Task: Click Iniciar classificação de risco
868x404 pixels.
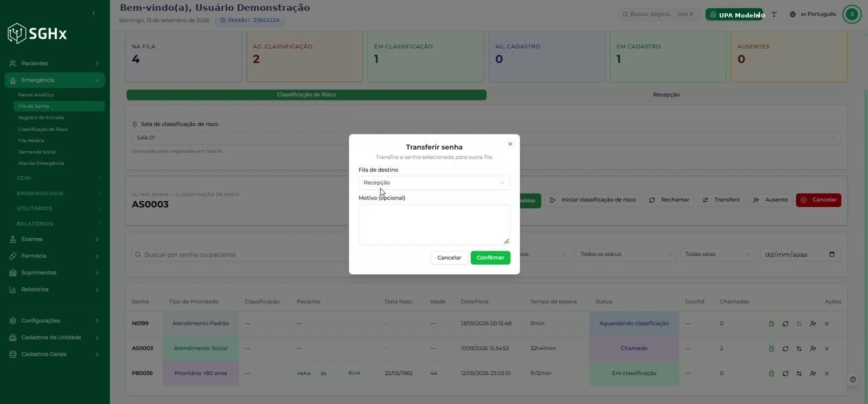Action: (x=593, y=200)
